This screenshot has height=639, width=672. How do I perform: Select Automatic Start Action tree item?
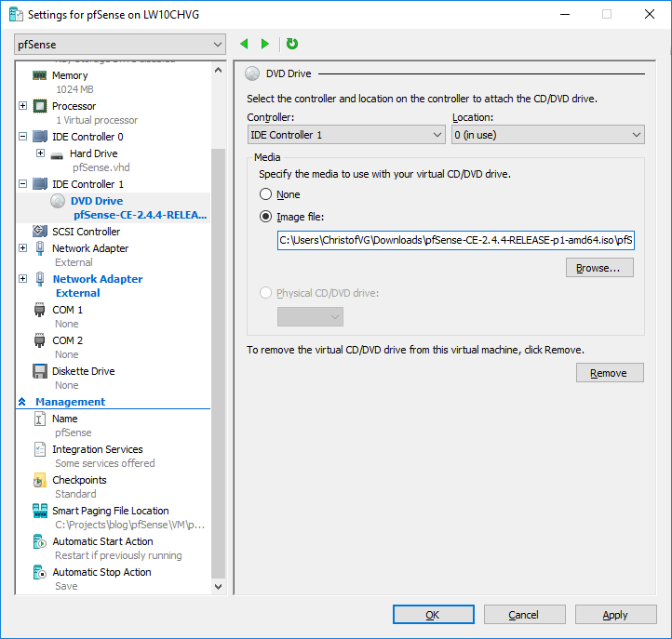(x=102, y=541)
